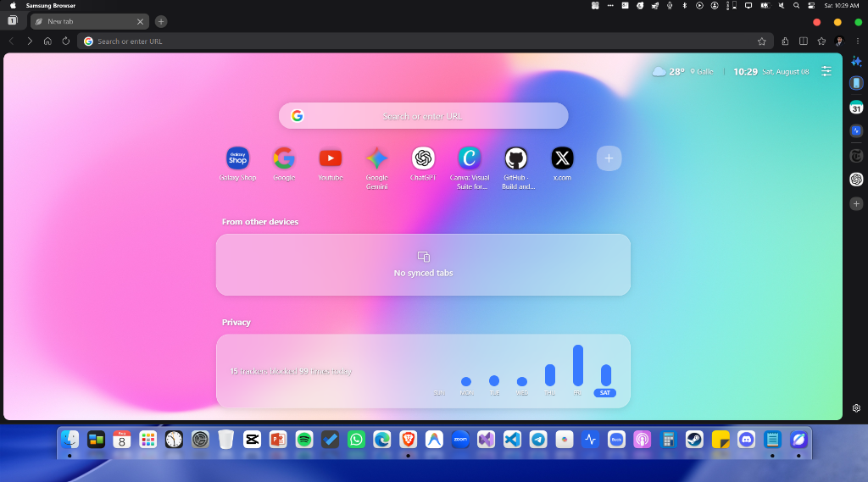Open the Apple menu
This screenshot has width=868, height=482.
click(x=12, y=6)
